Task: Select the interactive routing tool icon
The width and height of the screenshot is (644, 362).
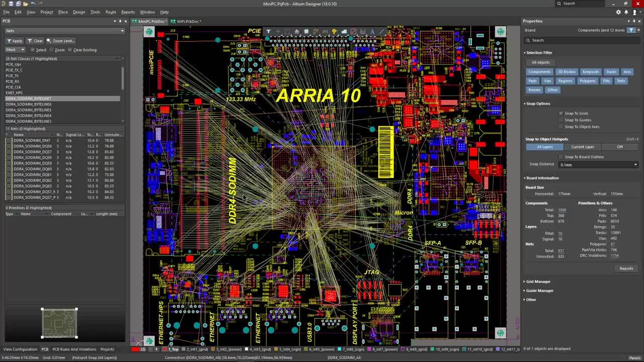Action: coord(315,31)
